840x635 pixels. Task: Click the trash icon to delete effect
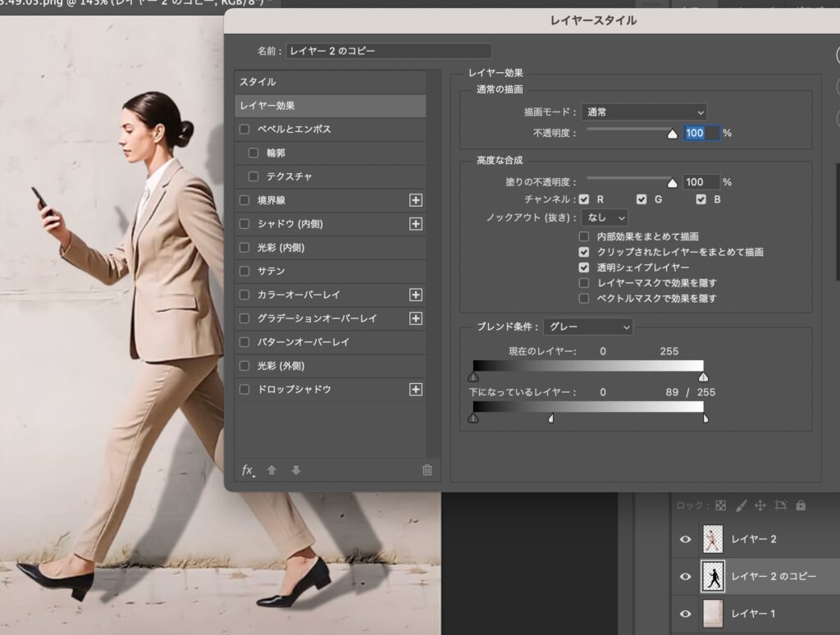[427, 470]
